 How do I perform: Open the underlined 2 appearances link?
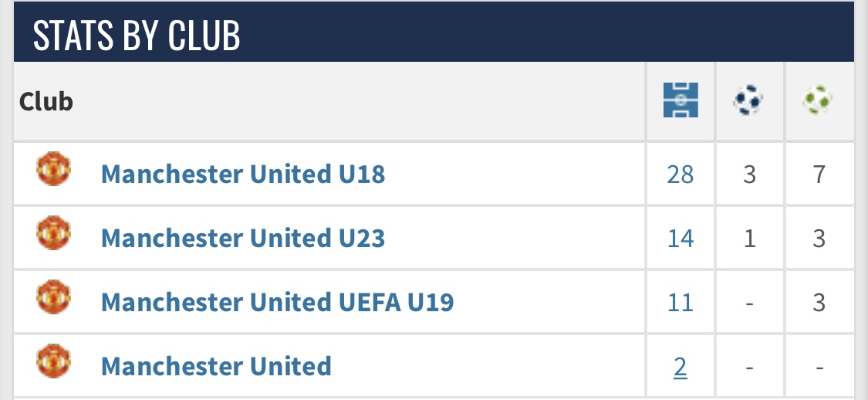pos(681,367)
